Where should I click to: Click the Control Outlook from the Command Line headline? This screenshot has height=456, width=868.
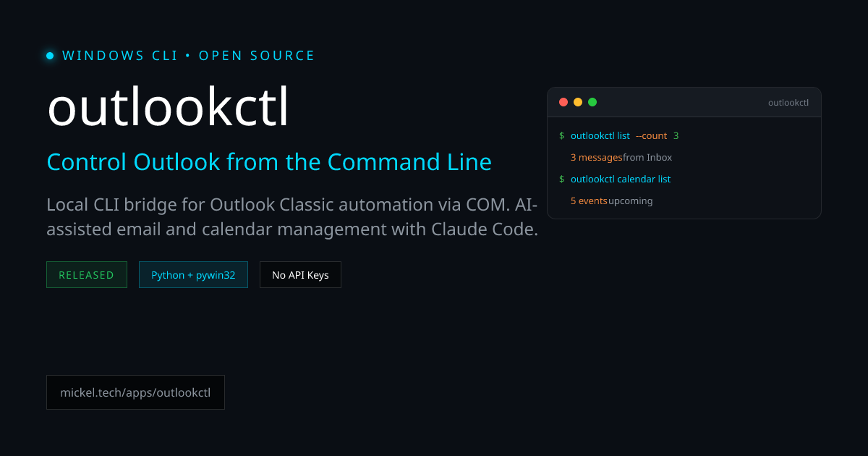[x=269, y=162]
